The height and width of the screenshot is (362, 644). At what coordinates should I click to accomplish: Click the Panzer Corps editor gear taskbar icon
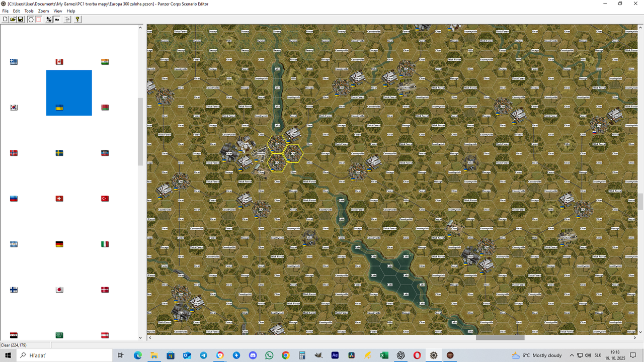tap(433, 355)
